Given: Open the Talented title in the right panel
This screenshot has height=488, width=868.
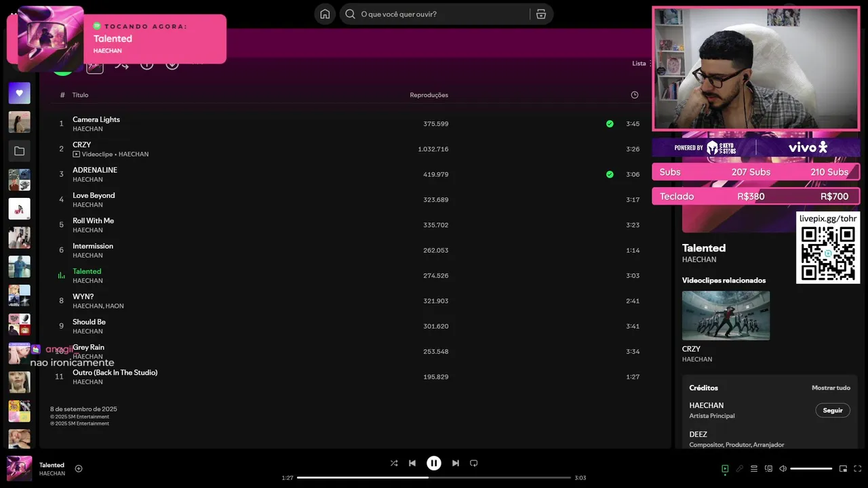Looking at the screenshot, I should click(704, 248).
